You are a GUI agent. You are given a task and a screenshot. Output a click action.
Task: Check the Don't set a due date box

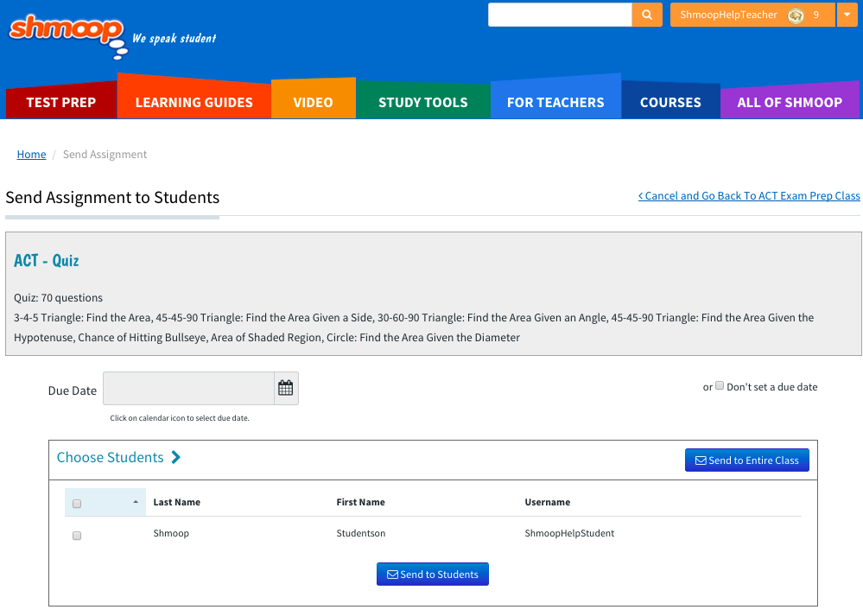[720, 385]
